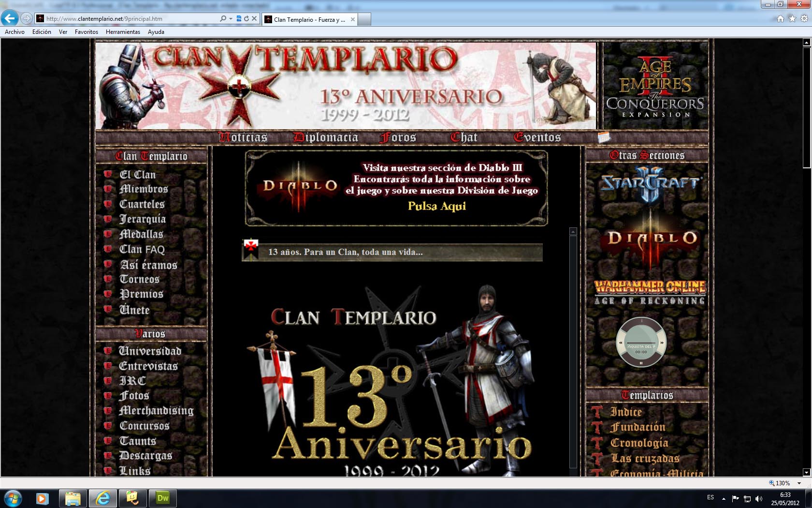
Task: Open the Miembros link in sidebar
Action: tap(144, 189)
